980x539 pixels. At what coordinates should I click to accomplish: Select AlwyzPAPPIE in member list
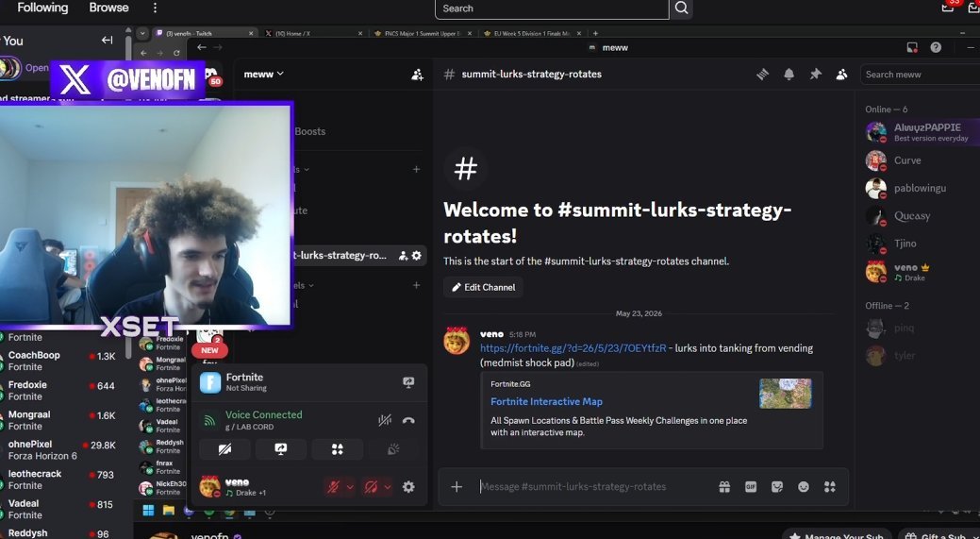pyautogui.click(x=922, y=132)
